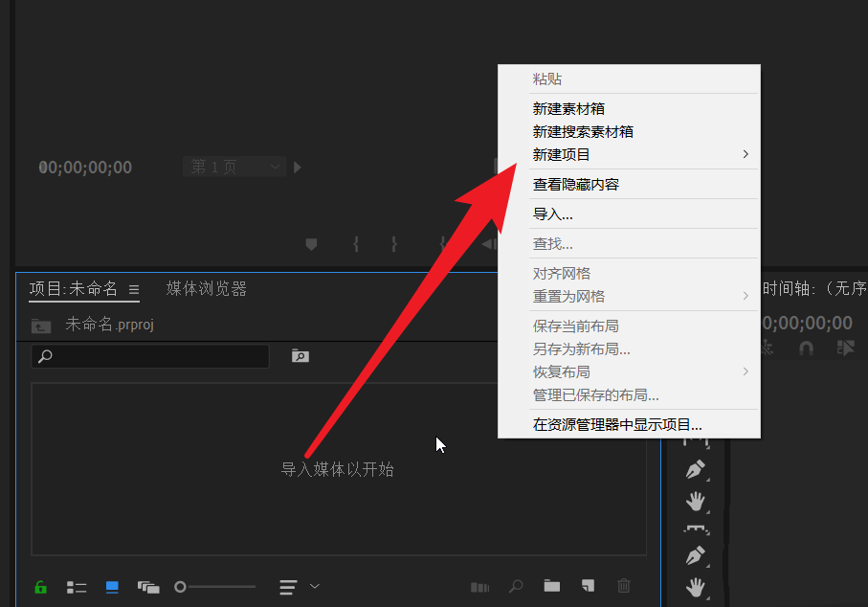Switch project panel to List View
The height and width of the screenshot is (607, 868).
(x=77, y=586)
